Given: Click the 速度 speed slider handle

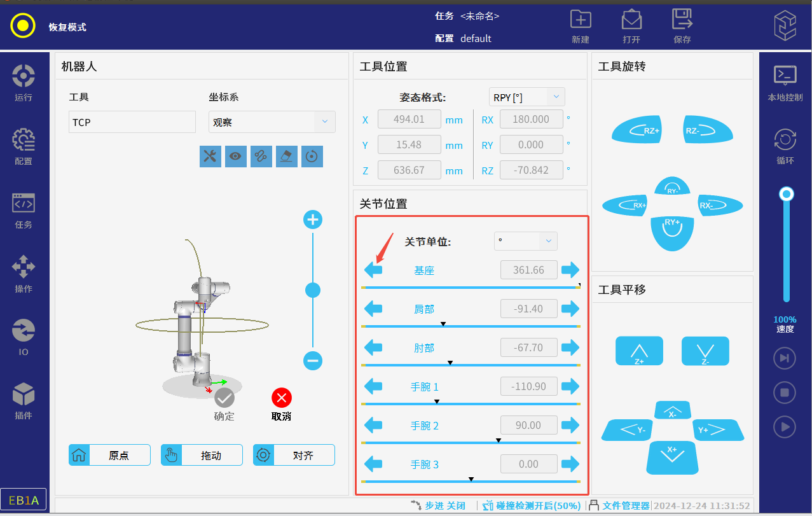Looking at the screenshot, I should click(x=787, y=193).
